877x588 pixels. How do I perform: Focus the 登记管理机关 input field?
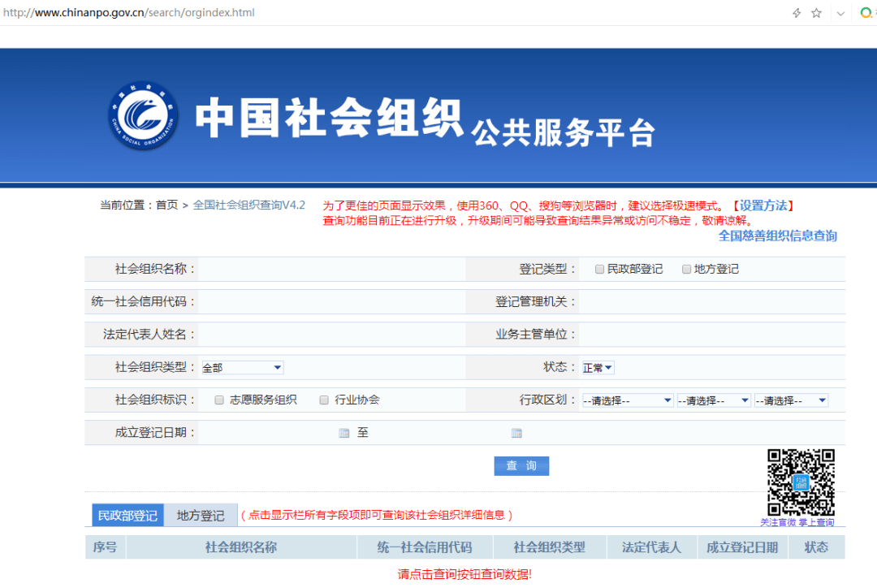711,302
